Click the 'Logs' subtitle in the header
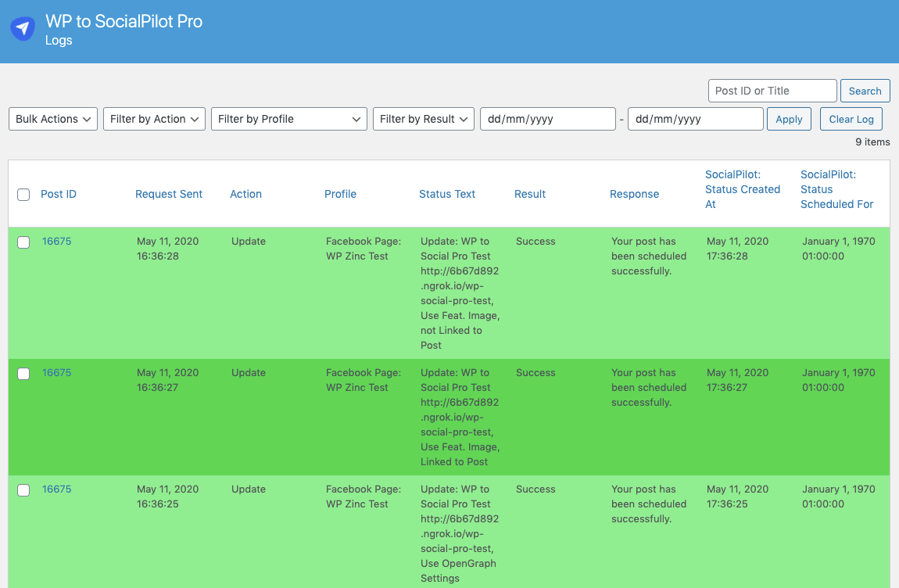Viewport: 899px width, 588px height. pos(59,40)
